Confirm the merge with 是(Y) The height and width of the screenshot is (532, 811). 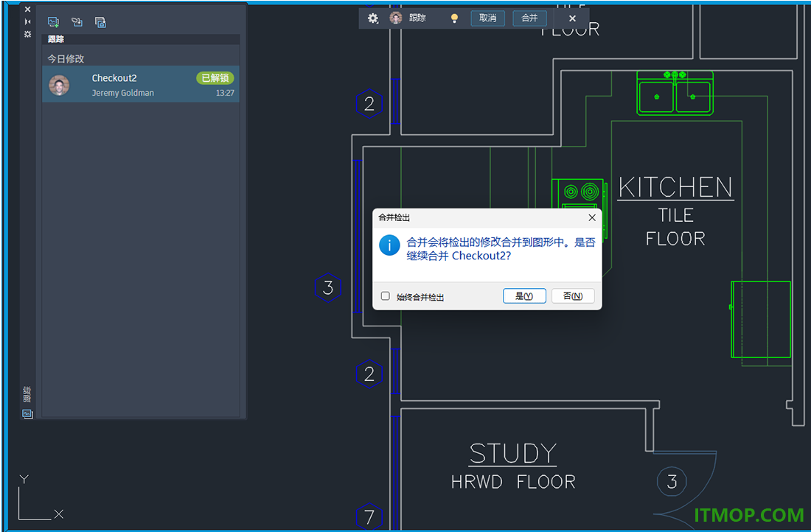coord(524,296)
